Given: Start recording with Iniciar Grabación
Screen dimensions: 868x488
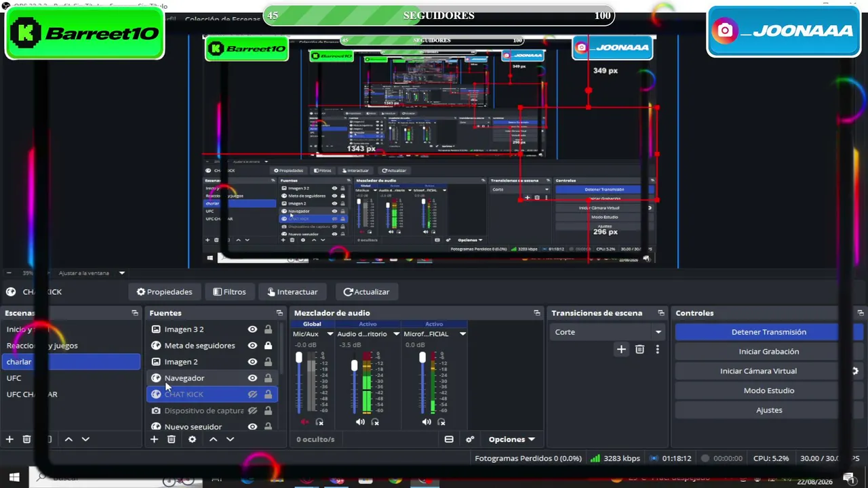Looking at the screenshot, I should coord(769,352).
